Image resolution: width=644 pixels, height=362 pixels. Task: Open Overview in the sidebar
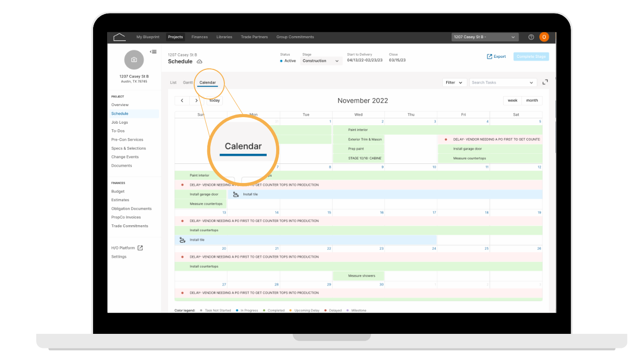120,105
